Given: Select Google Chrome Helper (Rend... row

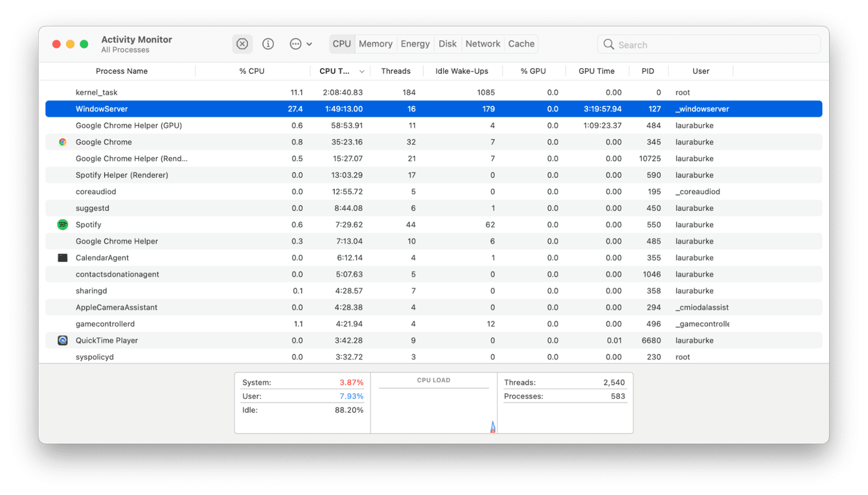Looking at the screenshot, I should point(434,159).
